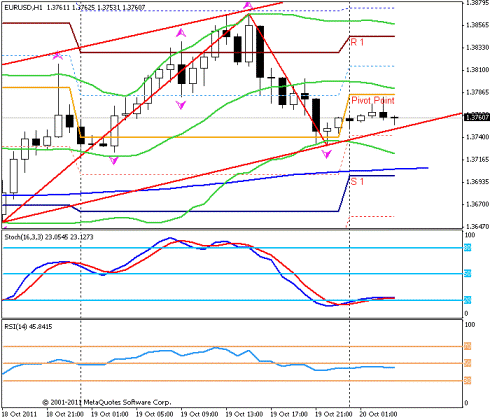
Task: Click the black current price tag 1.37607
Action: pyautogui.click(x=477, y=117)
